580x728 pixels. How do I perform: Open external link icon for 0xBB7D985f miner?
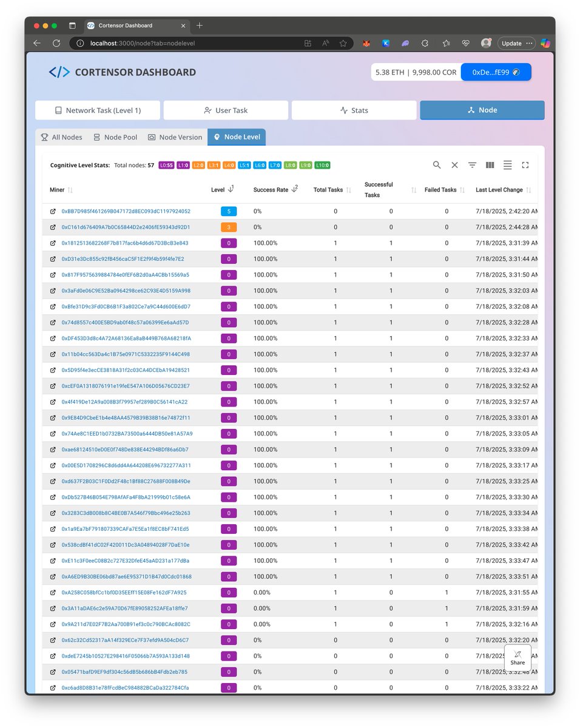[53, 212]
